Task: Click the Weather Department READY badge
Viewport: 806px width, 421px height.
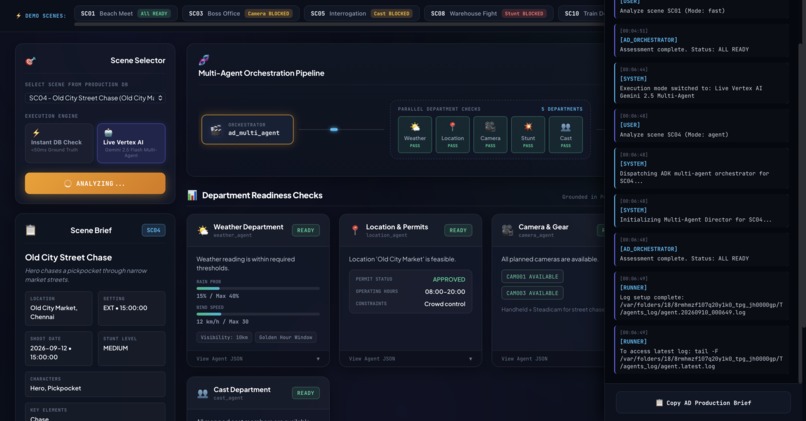Action: tap(305, 230)
